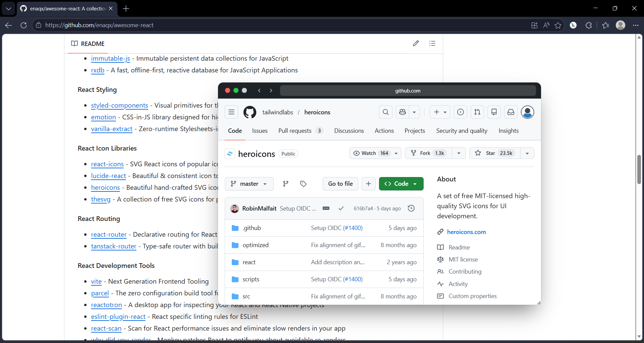The height and width of the screenshot is (343, 644).
Task: Open the Pull requests tab
Action: [x=301, y=131]
